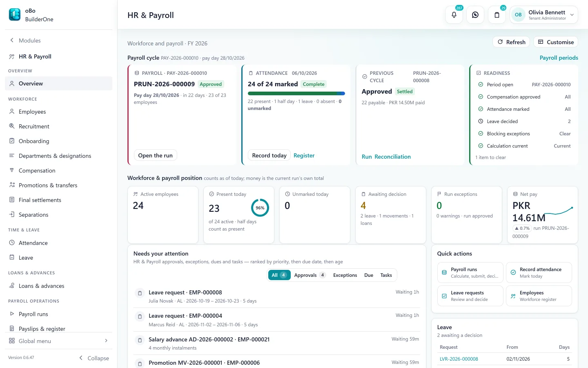Click the Refresh button
Viewport: 588px width, 368px height.
pyautogui.click(x=511, y=42)
